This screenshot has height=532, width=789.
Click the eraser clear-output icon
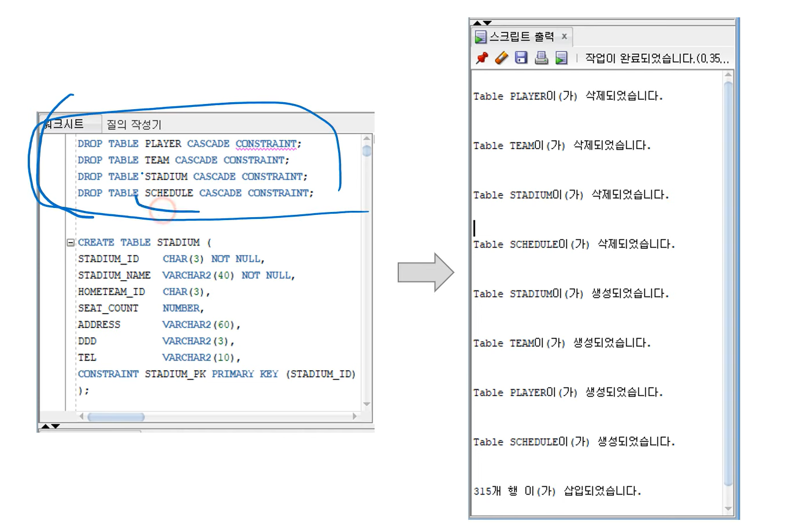502,58
